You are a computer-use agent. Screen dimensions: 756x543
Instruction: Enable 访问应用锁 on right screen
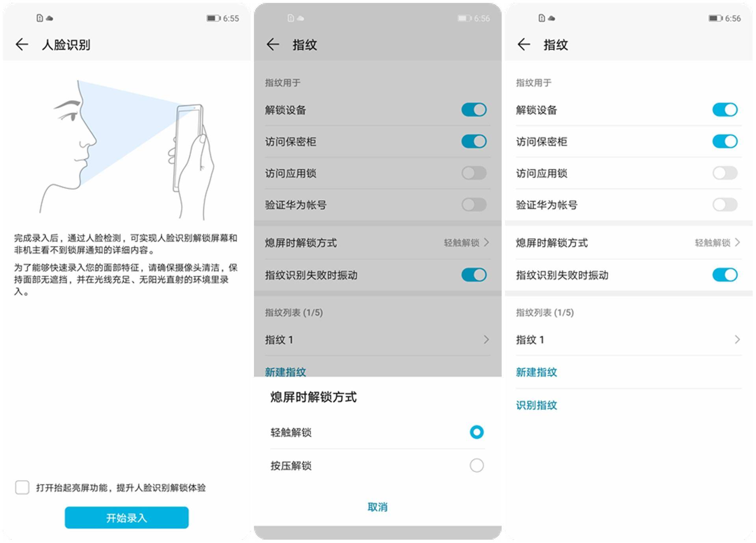724,173
